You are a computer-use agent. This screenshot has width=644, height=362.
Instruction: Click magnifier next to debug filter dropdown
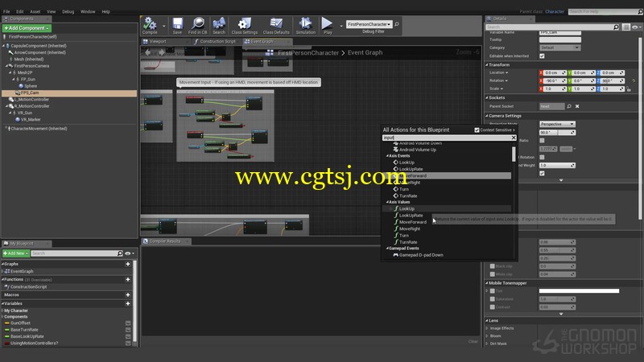coord(397,24)
